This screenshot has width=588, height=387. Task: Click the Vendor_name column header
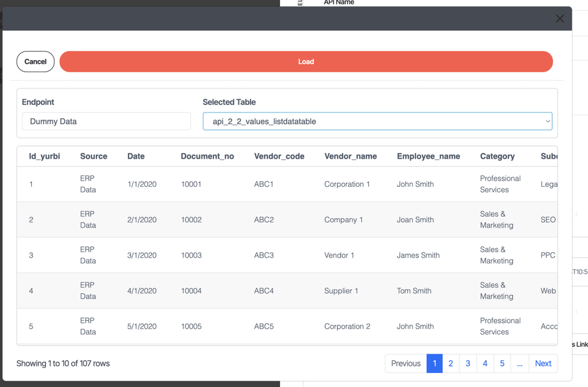point(351,156)
